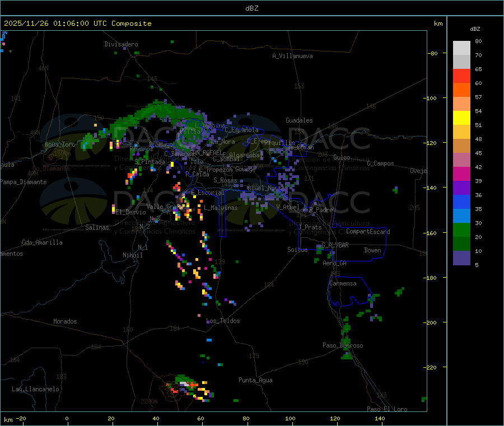
Task: Click the Salinas location label
Action: pyautogui.click(x=97, y=227)
